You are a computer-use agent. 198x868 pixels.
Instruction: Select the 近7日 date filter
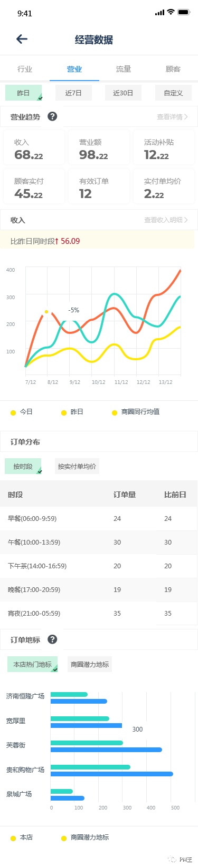click(73, 93)
